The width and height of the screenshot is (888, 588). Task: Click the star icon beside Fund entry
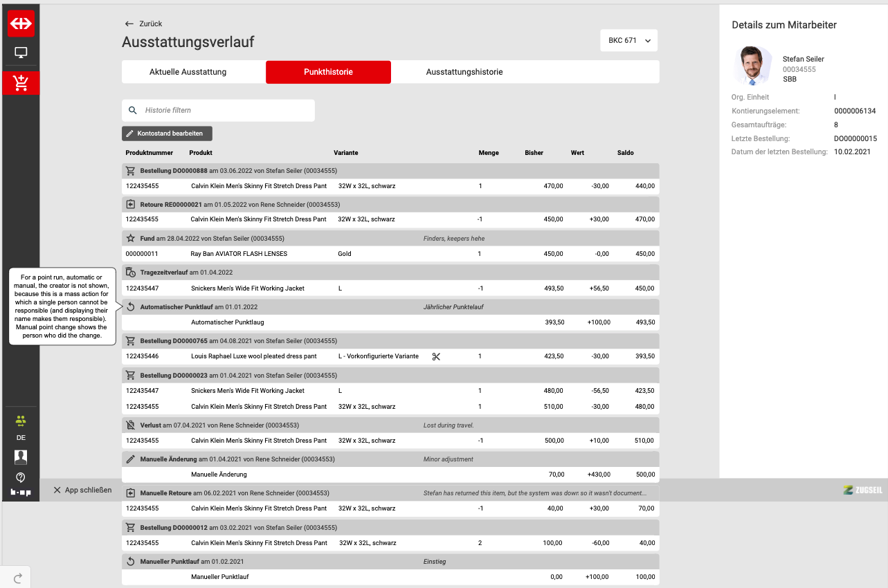(130, 238)
